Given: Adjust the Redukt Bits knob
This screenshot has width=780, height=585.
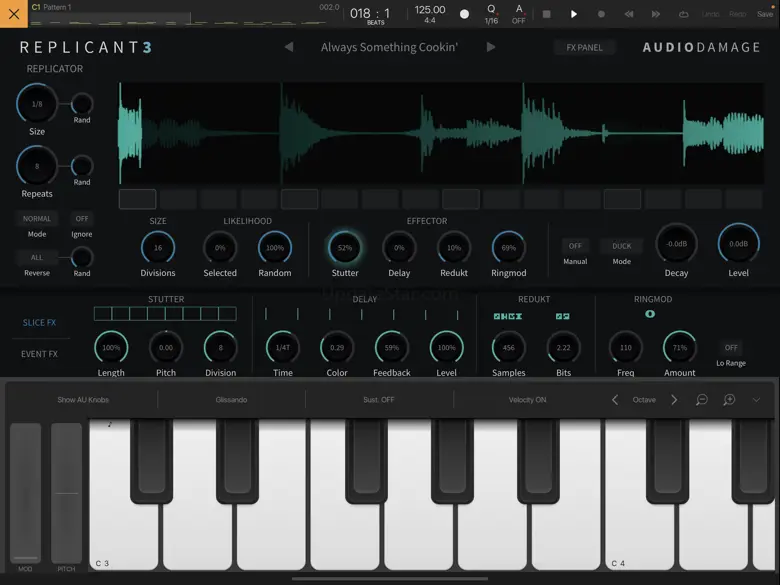Looking at the screenshot, I should [563, 347].
